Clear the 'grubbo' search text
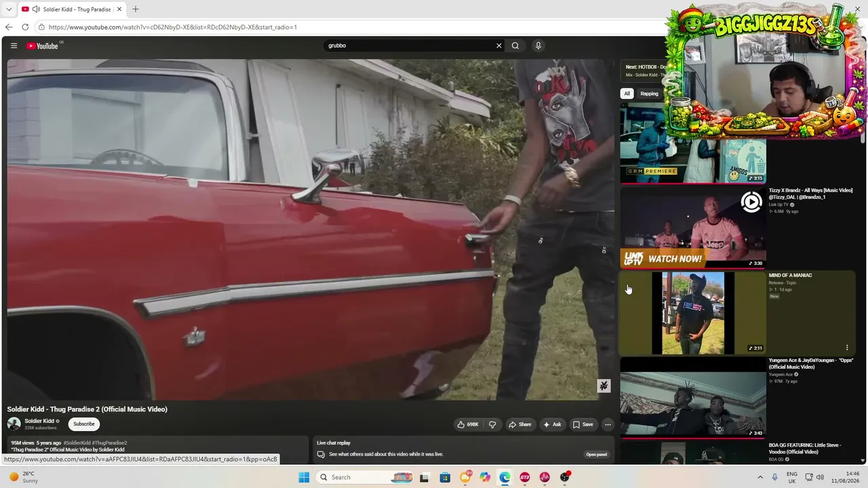This screenshot has height=488, width=868. coord(499,46)
